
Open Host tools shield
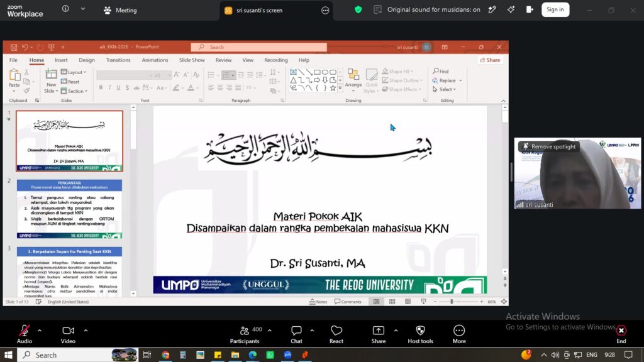tap(420, 334)
